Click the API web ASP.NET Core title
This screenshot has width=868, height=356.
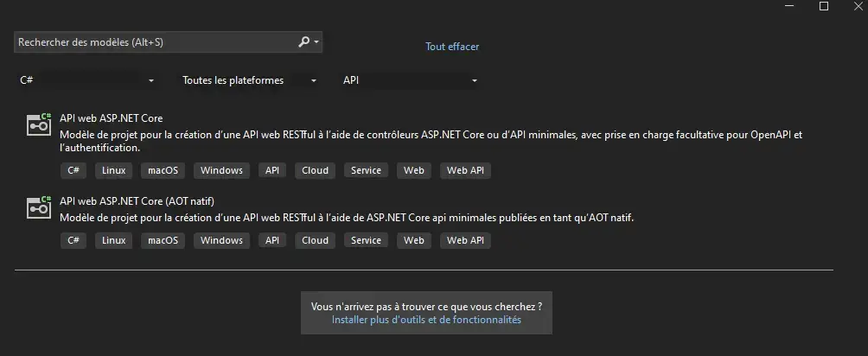pos(112,118)
